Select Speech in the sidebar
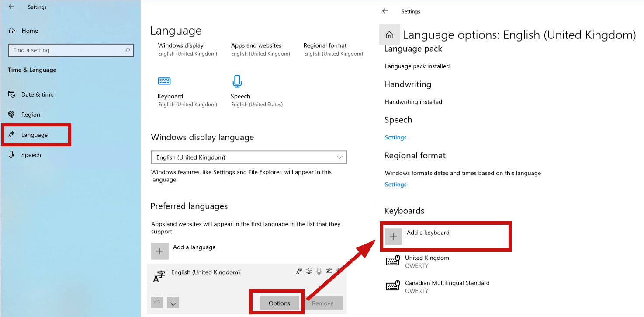 [x=31, y=154]
